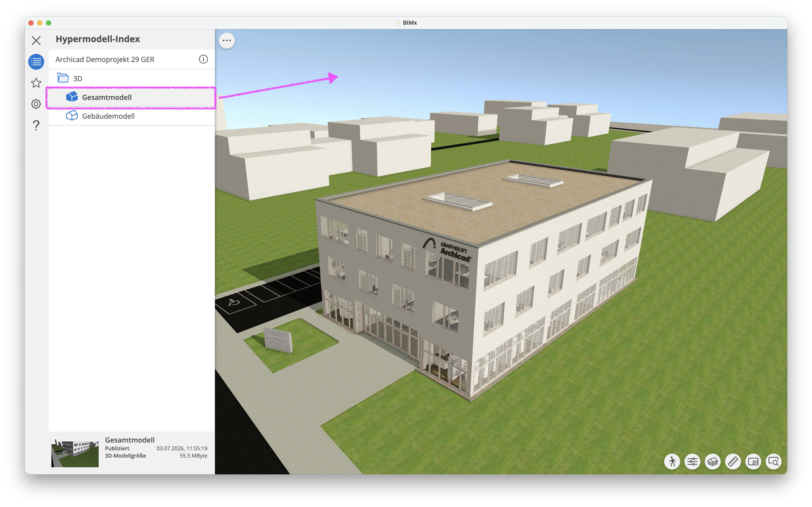Open the settings gear icon

[36, 104]
